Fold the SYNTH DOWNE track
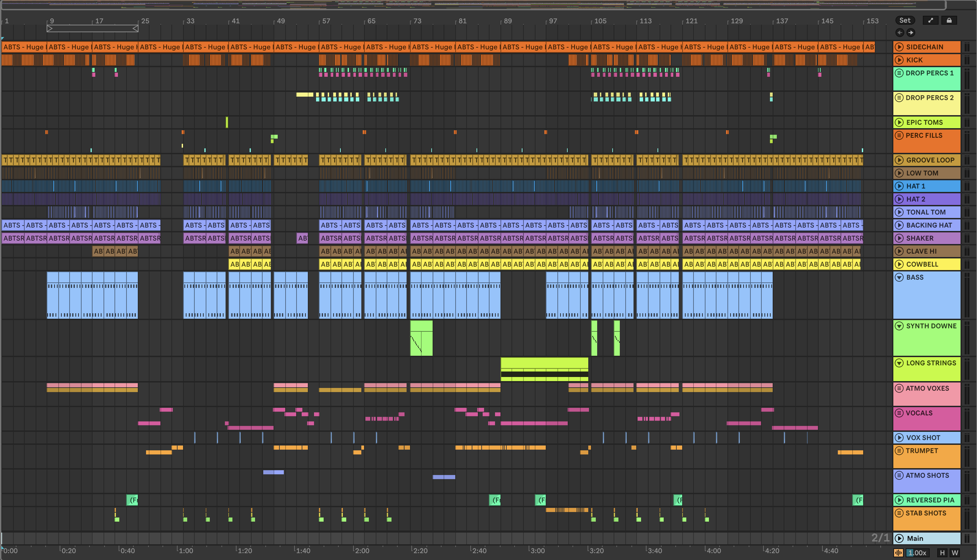Screen dimensions: 977x560 (x=899, y=326)
